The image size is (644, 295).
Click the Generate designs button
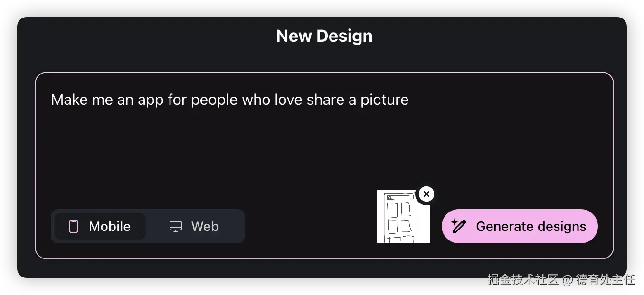[x=520, y=226]
